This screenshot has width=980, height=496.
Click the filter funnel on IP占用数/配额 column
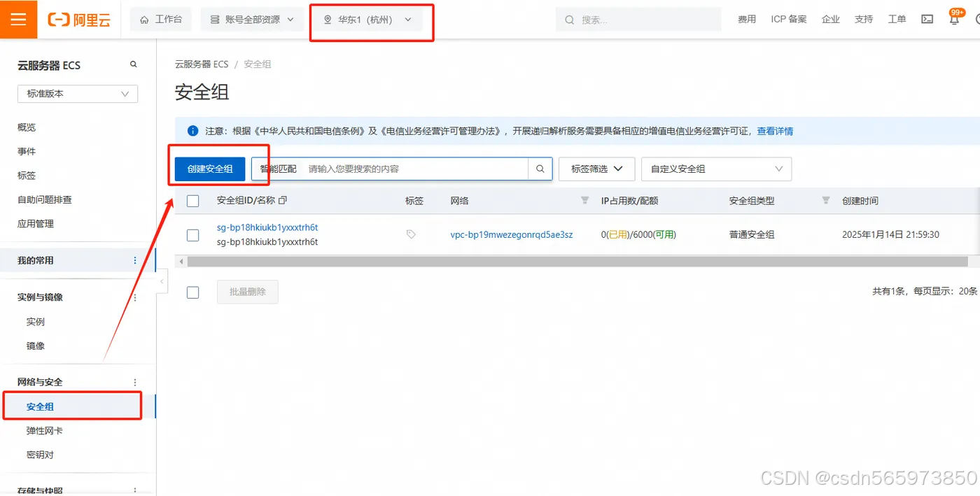(584, 201)
